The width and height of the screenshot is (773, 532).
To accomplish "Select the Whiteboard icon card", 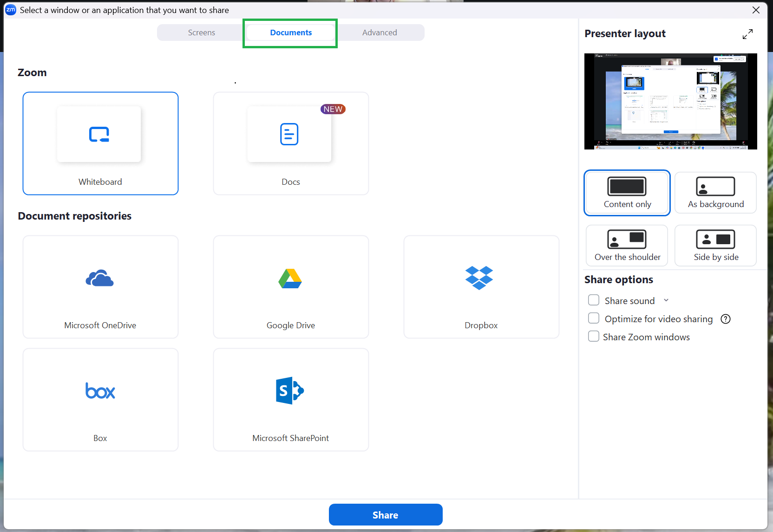I will pos(100,143).
